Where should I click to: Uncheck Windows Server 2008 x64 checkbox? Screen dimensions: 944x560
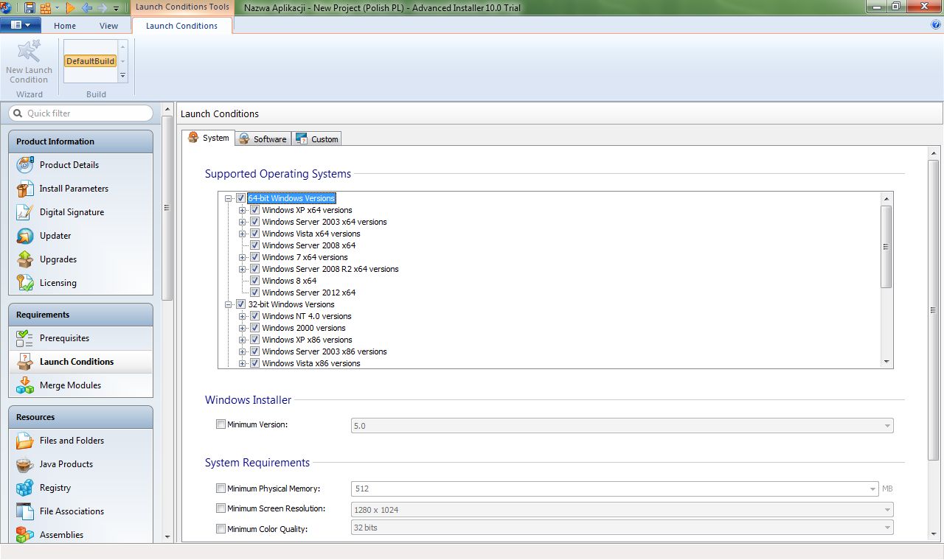click(x=254, y=245)
